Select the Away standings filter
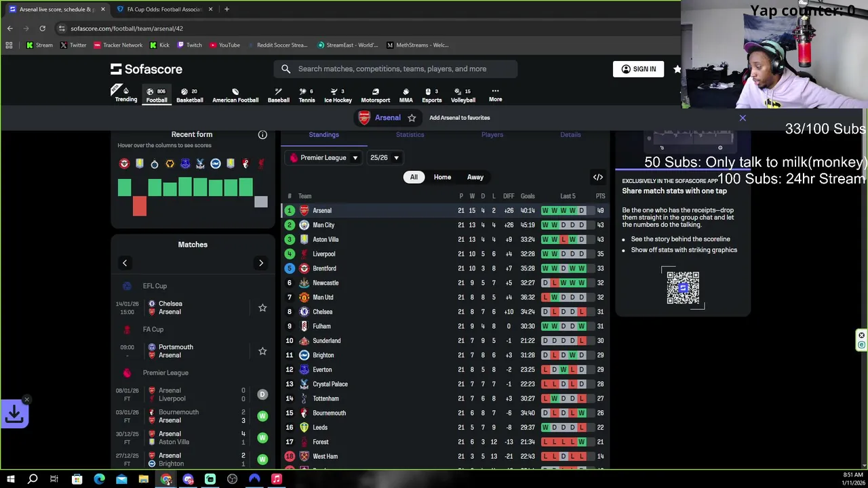Viewport: 868px width, 488px height. [x=475, y=177]
